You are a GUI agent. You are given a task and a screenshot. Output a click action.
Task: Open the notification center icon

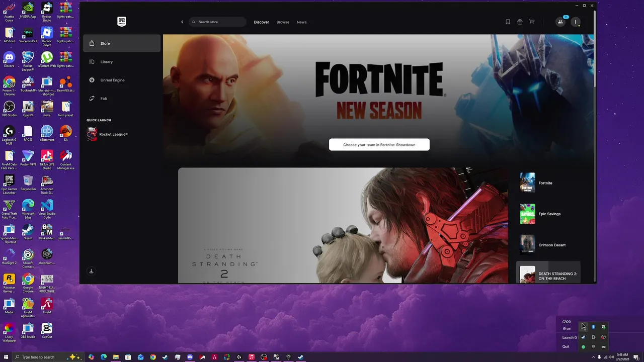[x=636, y=357]
